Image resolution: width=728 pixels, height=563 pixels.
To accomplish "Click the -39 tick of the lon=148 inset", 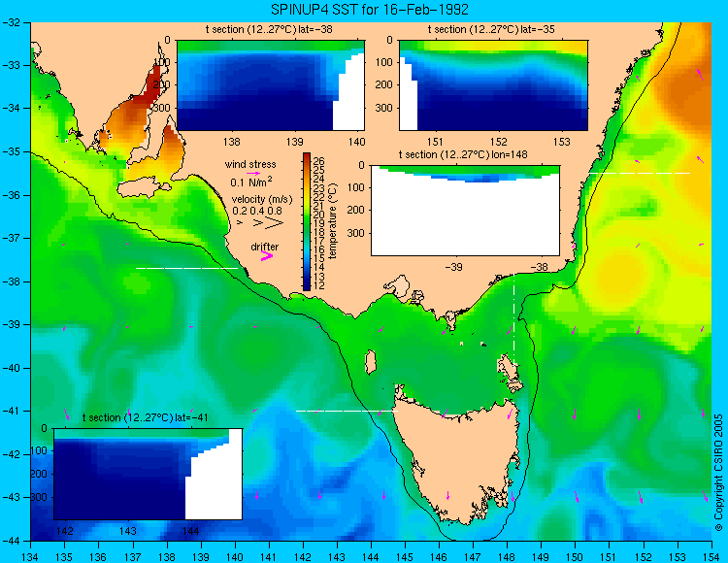I will tap(453, 267).
